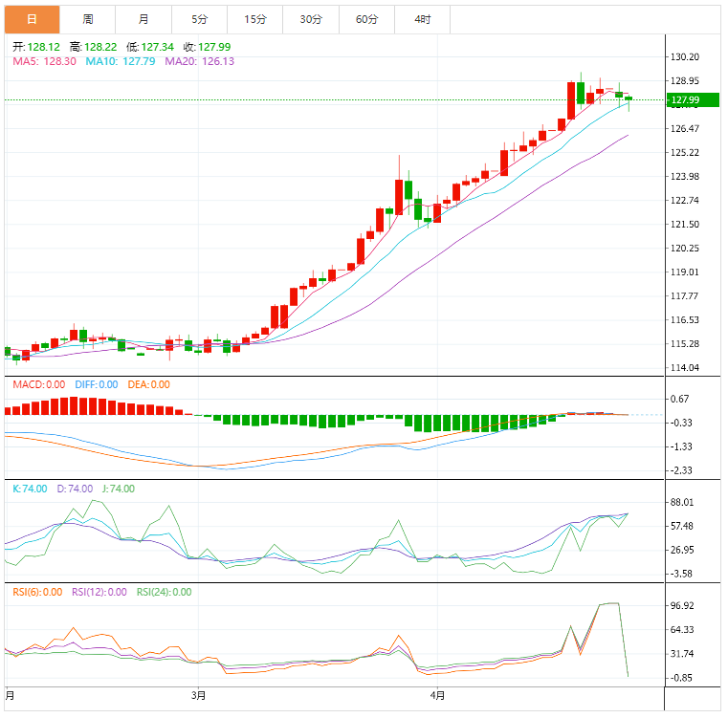
Task: Click the 3月 marker on the time axis
Action: (198, 696)
